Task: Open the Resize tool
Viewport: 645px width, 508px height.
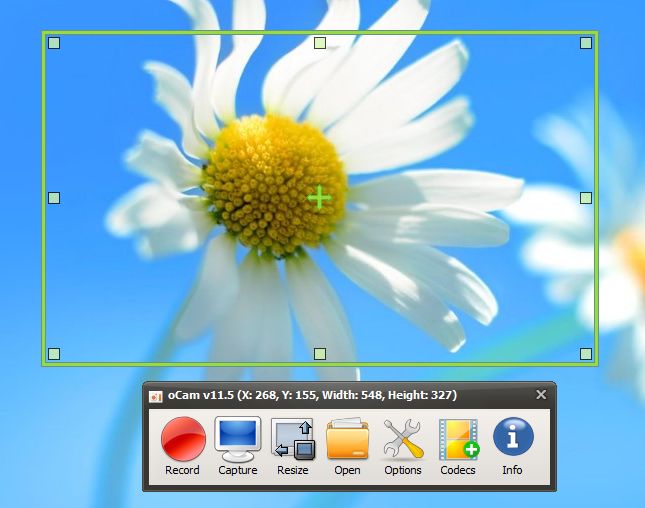Action: coord(293,438)
